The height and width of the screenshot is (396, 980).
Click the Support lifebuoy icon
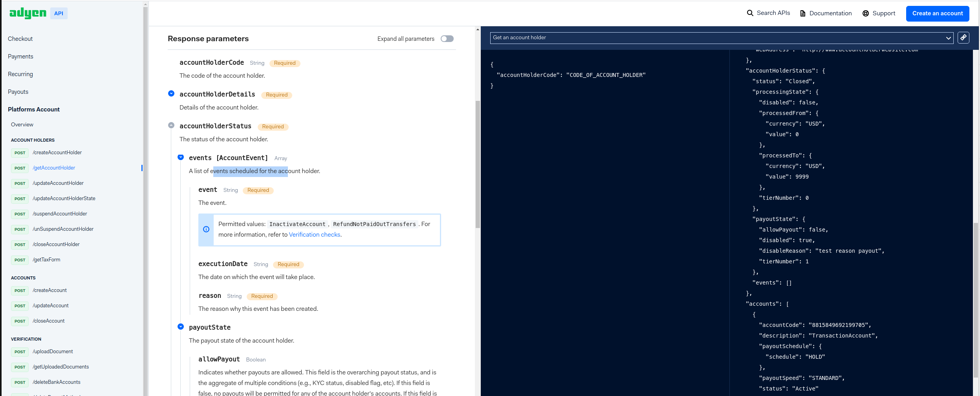coord(866,13)
